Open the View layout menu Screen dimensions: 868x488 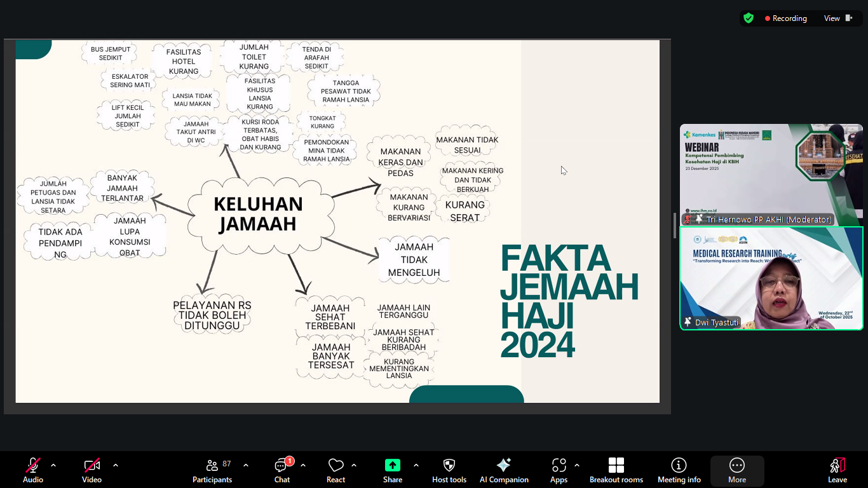pos(838,18)
